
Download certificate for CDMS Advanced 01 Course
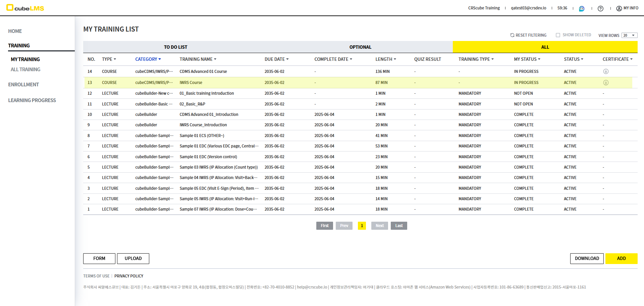tap(606, 72)
